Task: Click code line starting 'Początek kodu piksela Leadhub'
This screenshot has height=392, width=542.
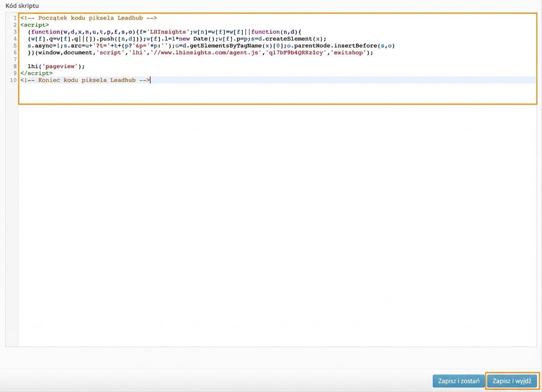Action: pyautogui.click(x=89, y=18)
